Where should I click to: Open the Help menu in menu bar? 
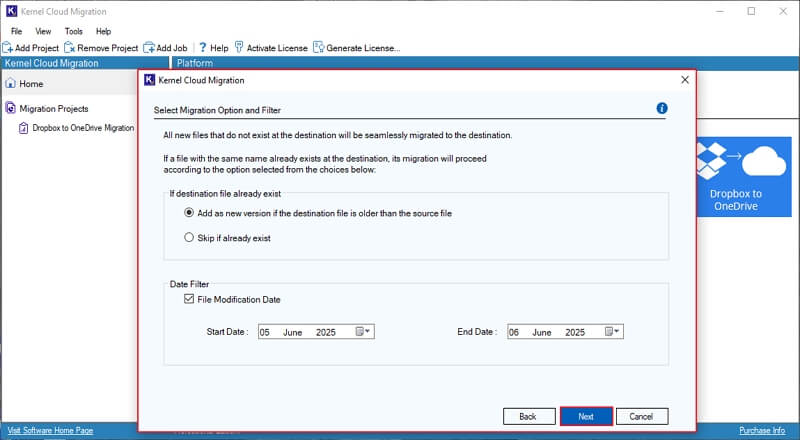tap(104, 31)
